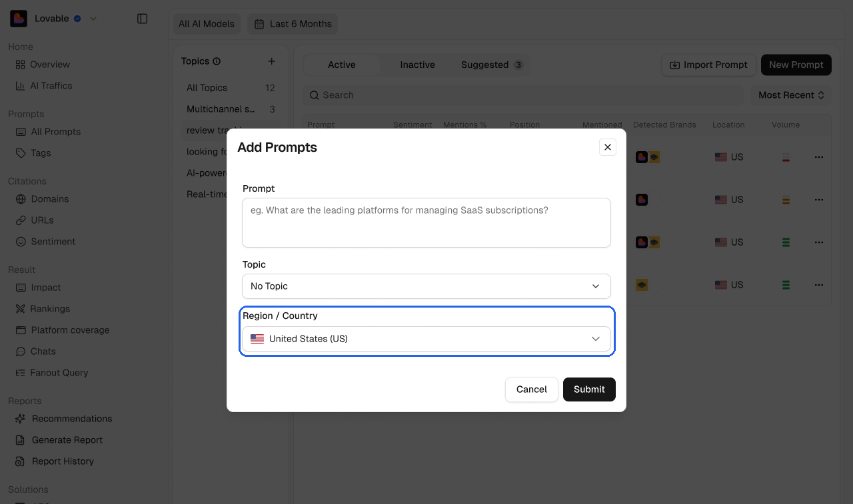This screenshot has width=853, height=504.
Task: Sort by the Location column header
Action: 728,125
